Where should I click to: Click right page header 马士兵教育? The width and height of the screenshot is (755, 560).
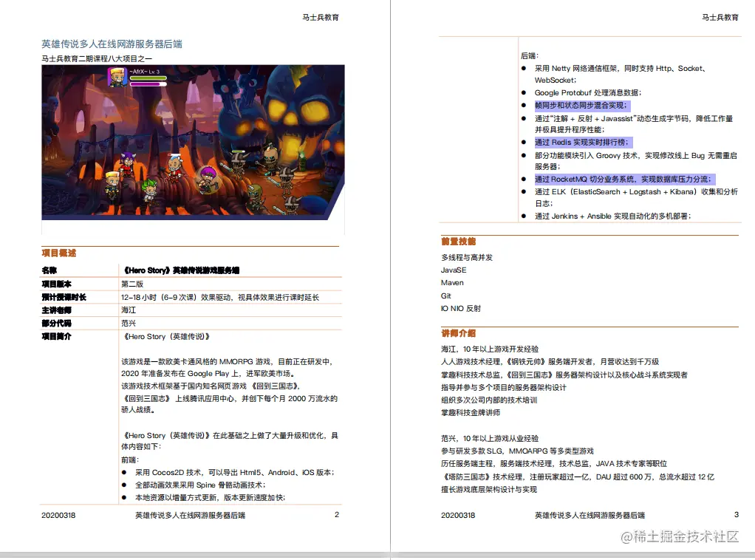pyautogui.click(x=720, y=17)
